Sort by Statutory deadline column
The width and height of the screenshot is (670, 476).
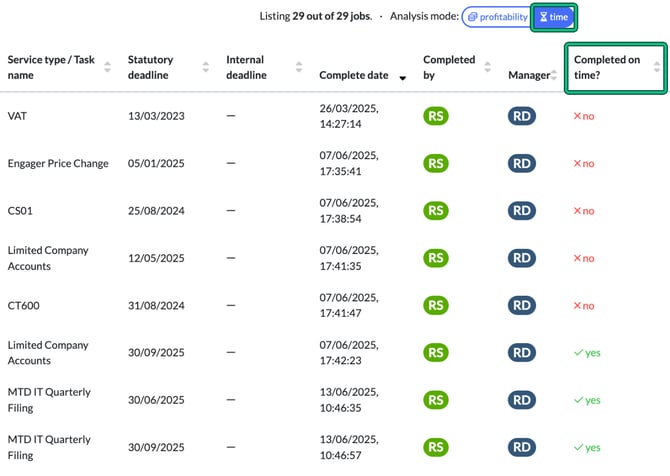coord(206,67)
